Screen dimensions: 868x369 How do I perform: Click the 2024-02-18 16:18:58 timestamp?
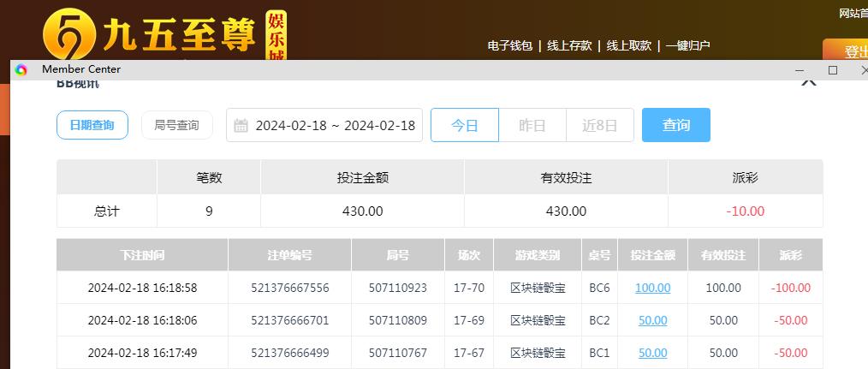(x=142, y=289)
